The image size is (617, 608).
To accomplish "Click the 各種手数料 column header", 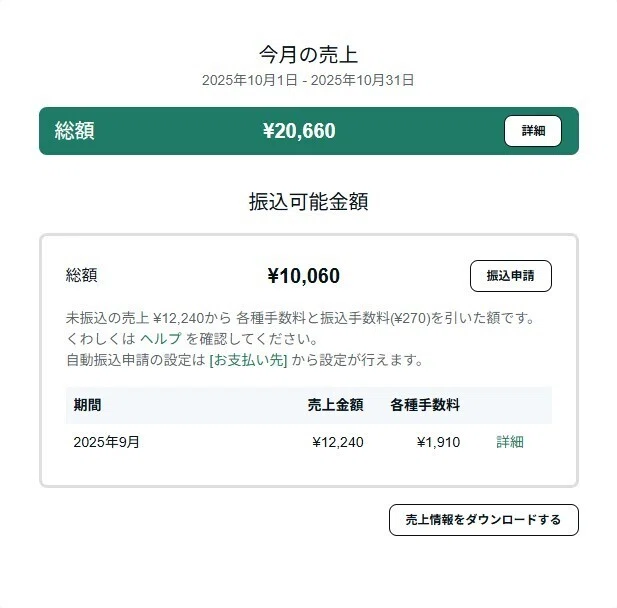I will (425, 405).
